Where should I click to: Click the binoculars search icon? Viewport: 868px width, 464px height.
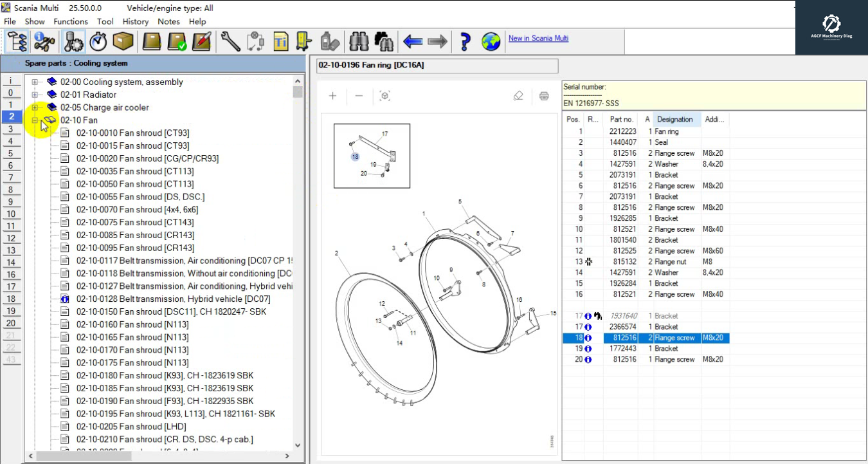358,42
